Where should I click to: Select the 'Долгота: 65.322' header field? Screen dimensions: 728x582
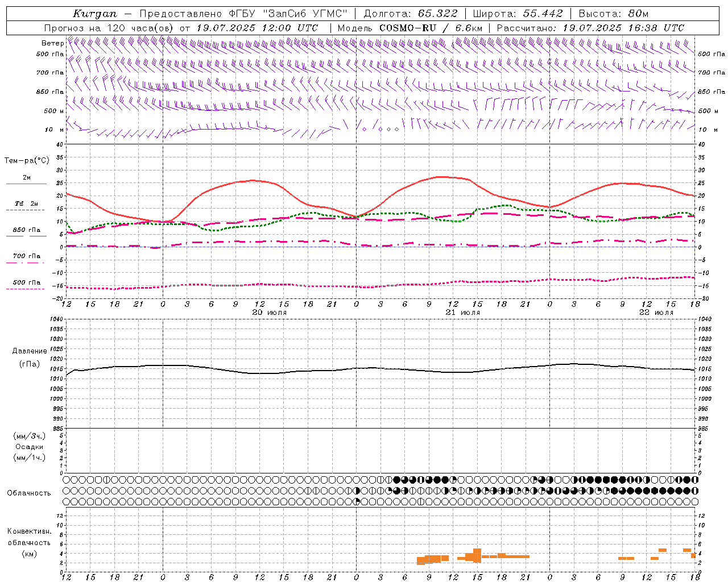click(x=411, y=14)
